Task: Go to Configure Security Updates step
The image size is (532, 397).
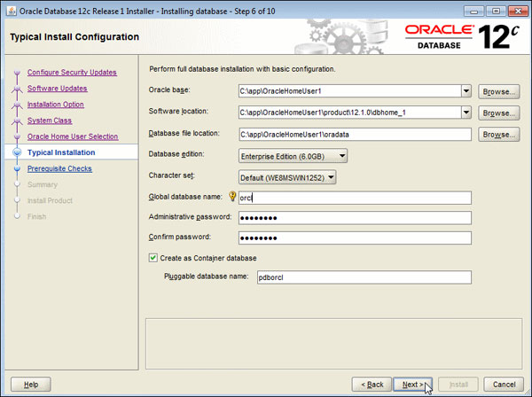Action: (72, 72)
